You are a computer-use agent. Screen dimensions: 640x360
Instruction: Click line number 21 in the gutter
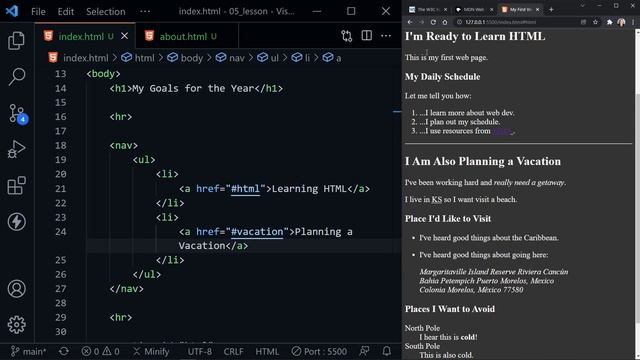pyautogui.click(x=60, y=189)
